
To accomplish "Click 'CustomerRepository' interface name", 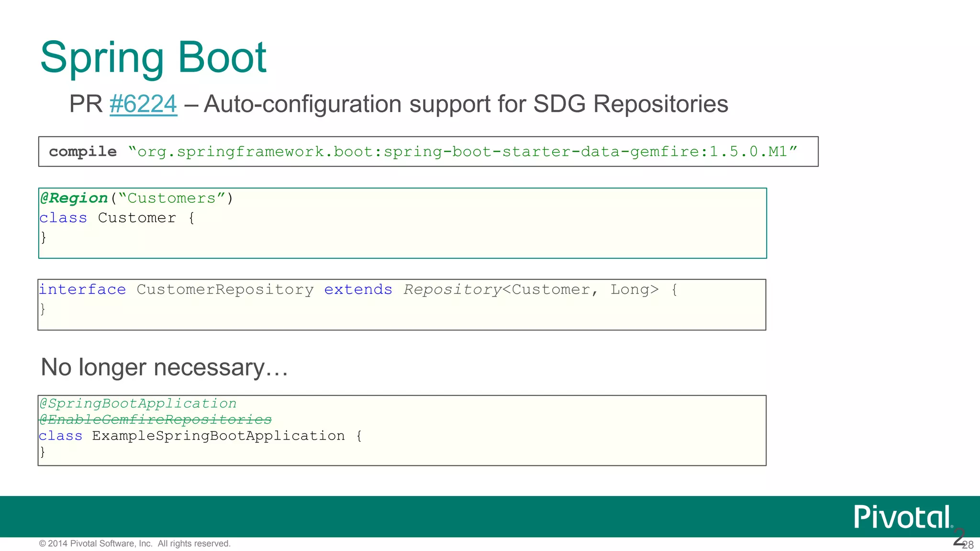I will pyautogui.click(x=225, y=289).
